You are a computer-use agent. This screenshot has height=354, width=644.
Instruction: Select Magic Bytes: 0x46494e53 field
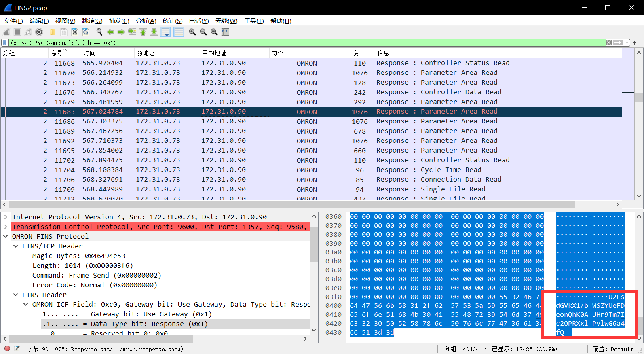79,256
